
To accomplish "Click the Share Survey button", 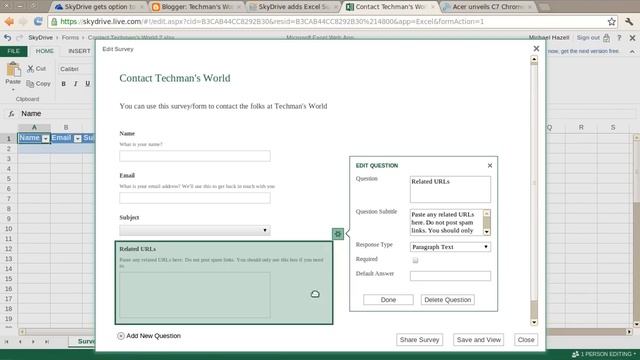I will tap(419, 340).
